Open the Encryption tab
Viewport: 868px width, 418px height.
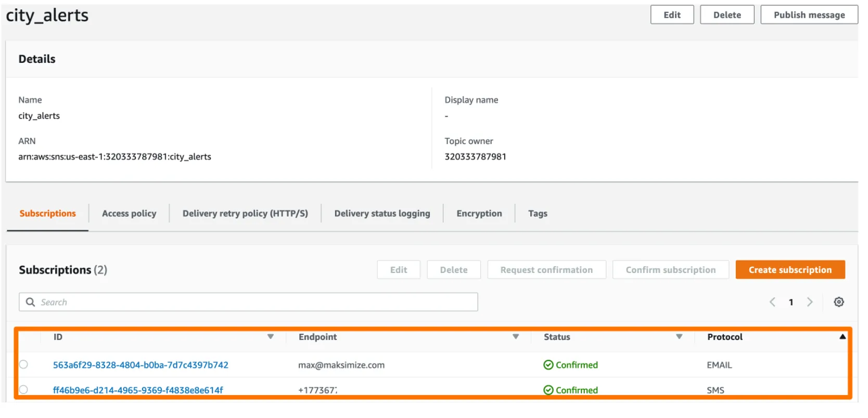pos(479,214)
